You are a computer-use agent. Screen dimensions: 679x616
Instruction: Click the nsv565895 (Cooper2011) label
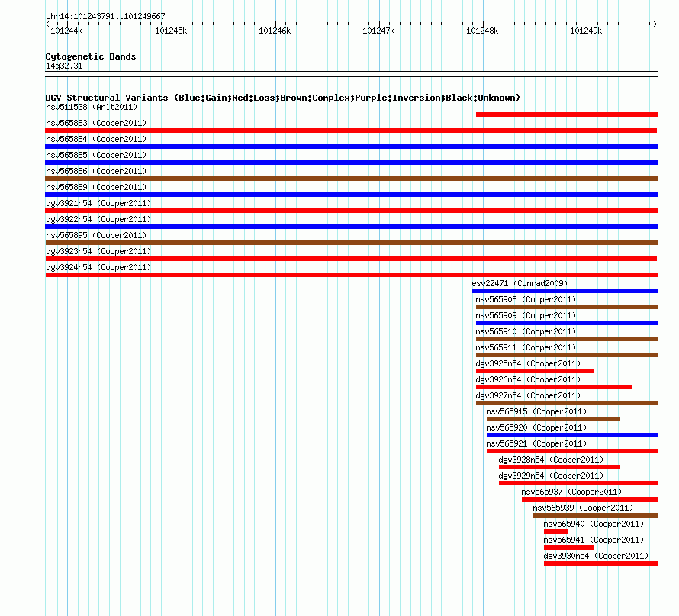[x=96, y=235]
